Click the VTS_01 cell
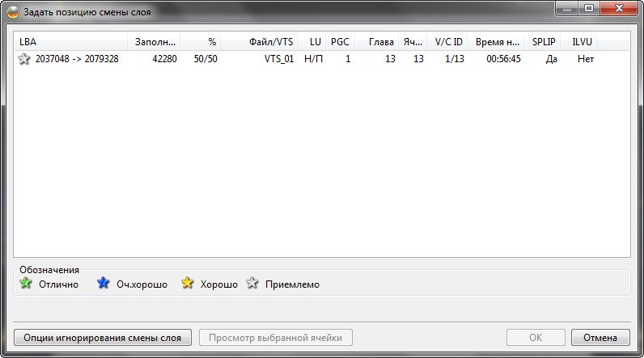The width and height of the screenshot is (644, 358). (279, 59)
